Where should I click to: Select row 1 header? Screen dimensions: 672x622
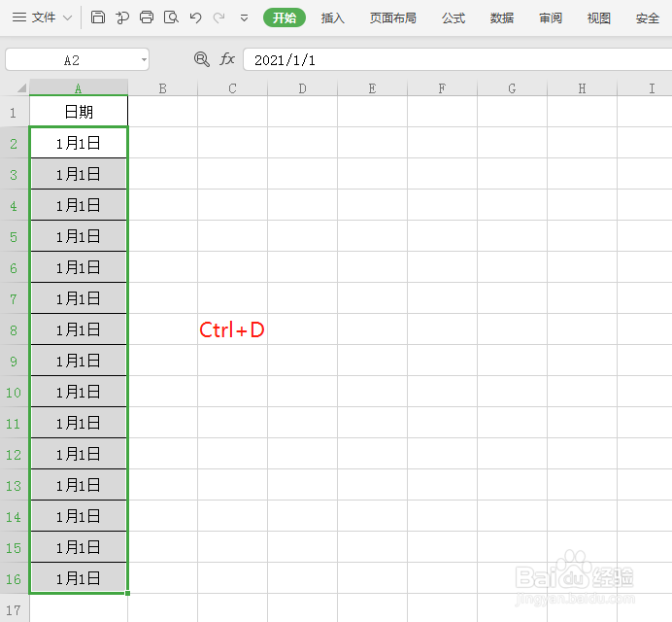(x=14, y=112)
